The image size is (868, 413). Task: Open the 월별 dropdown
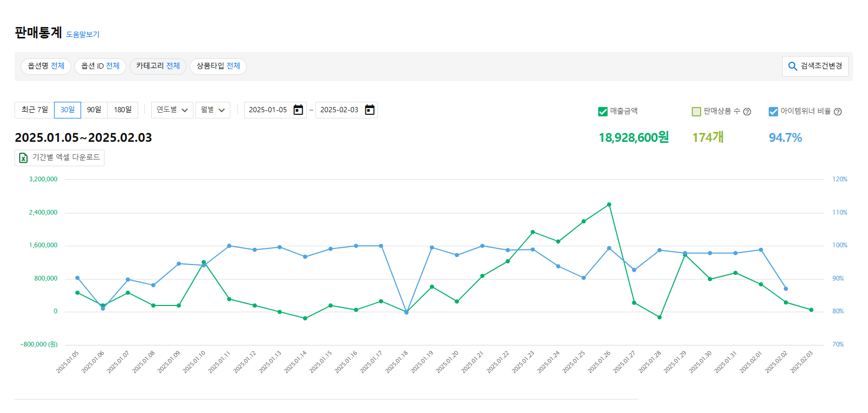tap(213, 110)
